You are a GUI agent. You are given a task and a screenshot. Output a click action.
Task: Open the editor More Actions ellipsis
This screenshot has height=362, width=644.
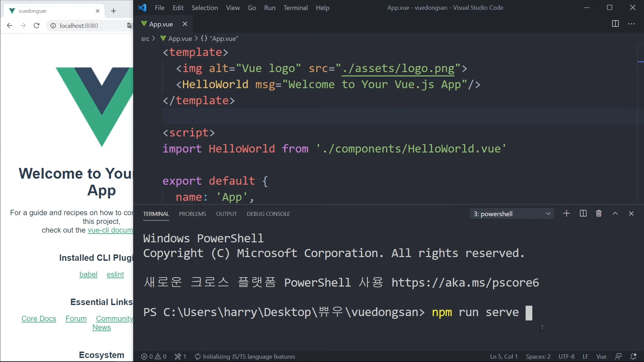[x=631, y=24]
